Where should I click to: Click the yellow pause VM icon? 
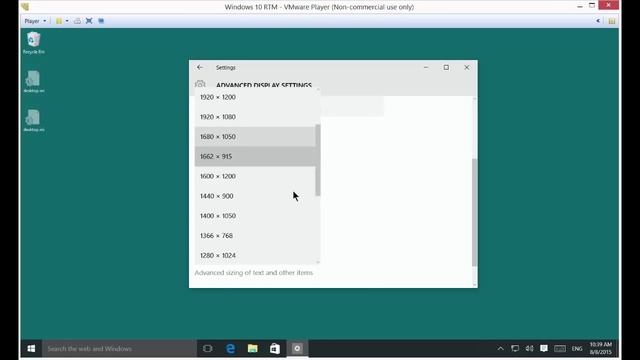(x=59, y=21)
